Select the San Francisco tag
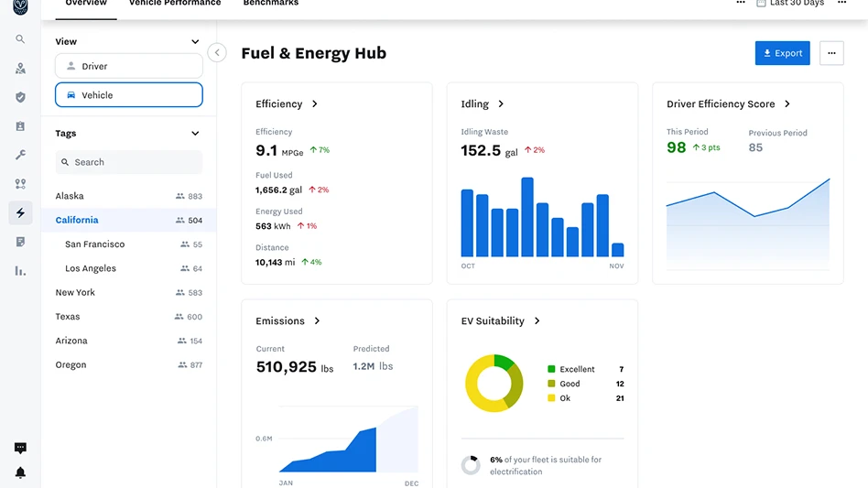The height and width of the screenshot is (488, 868). pos(94,244)
